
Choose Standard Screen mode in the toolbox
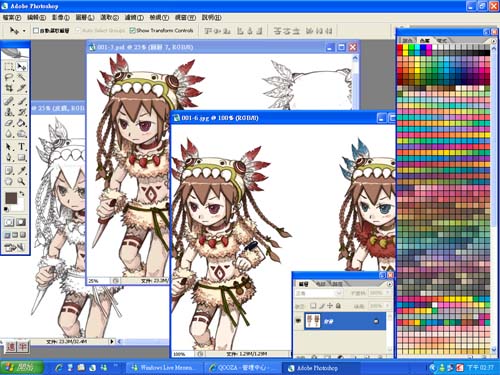(x=7, y=235)
